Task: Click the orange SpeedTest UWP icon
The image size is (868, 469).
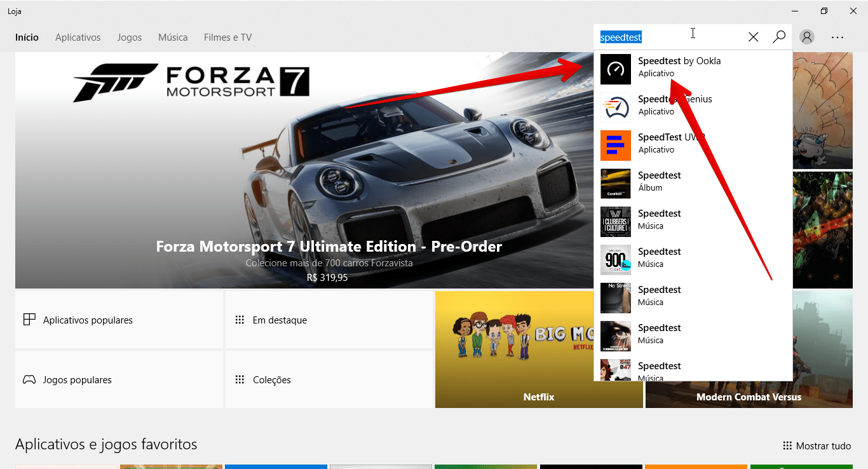Action: 616,146
